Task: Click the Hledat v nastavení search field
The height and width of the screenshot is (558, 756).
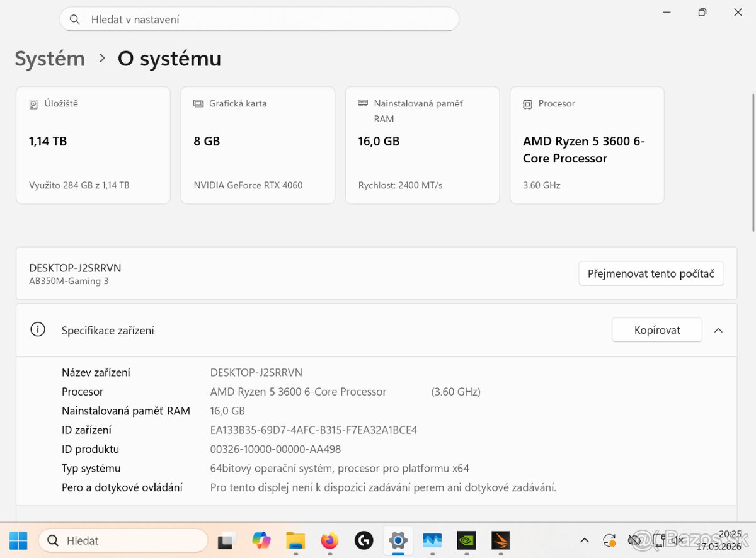Action: point(259,19)
